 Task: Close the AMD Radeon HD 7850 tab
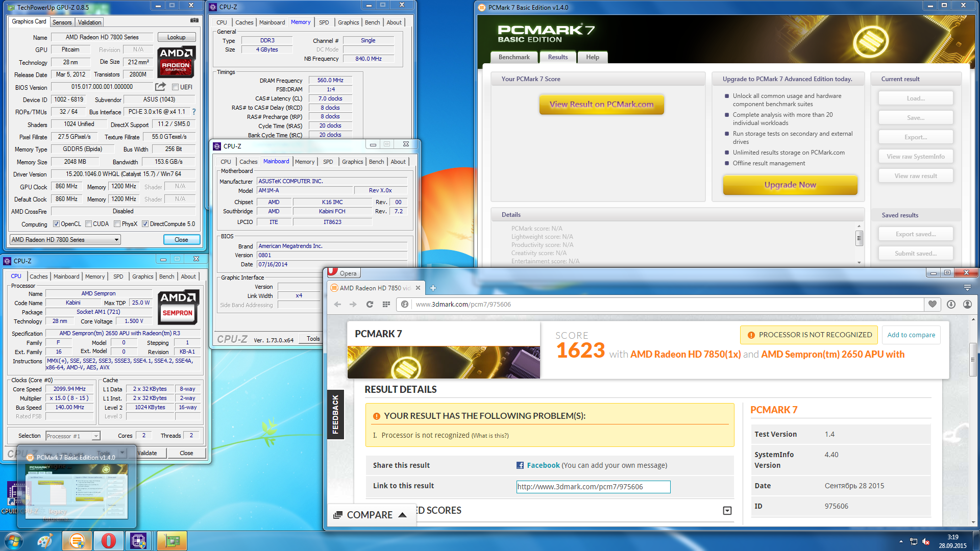418,288
